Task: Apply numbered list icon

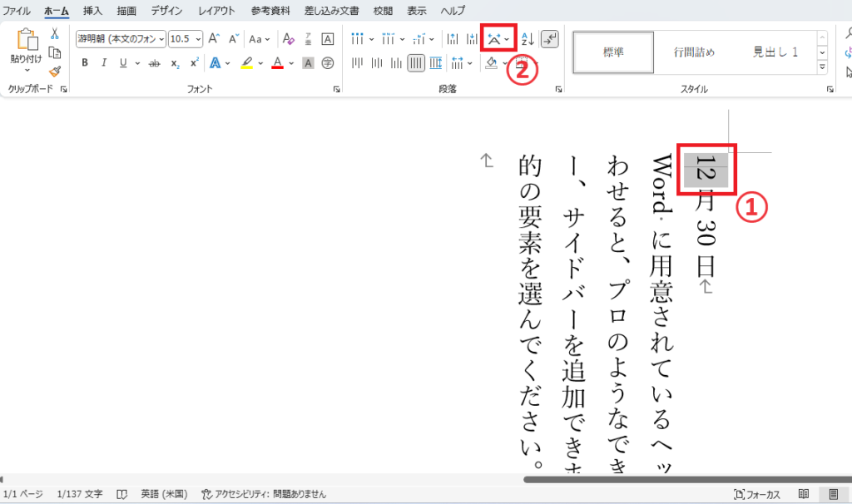Action: 388,38
